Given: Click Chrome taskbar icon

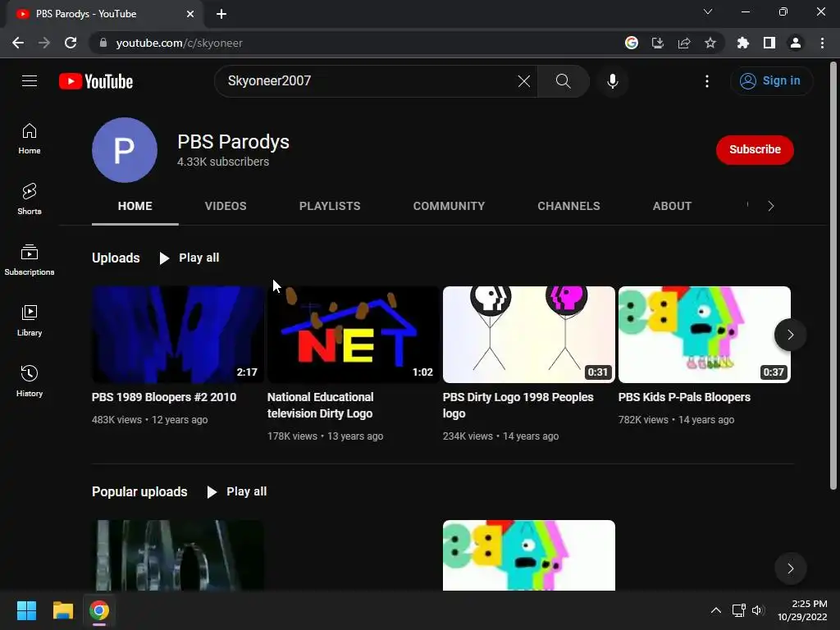Looking at the screenshot, I should tap(99, 610).
